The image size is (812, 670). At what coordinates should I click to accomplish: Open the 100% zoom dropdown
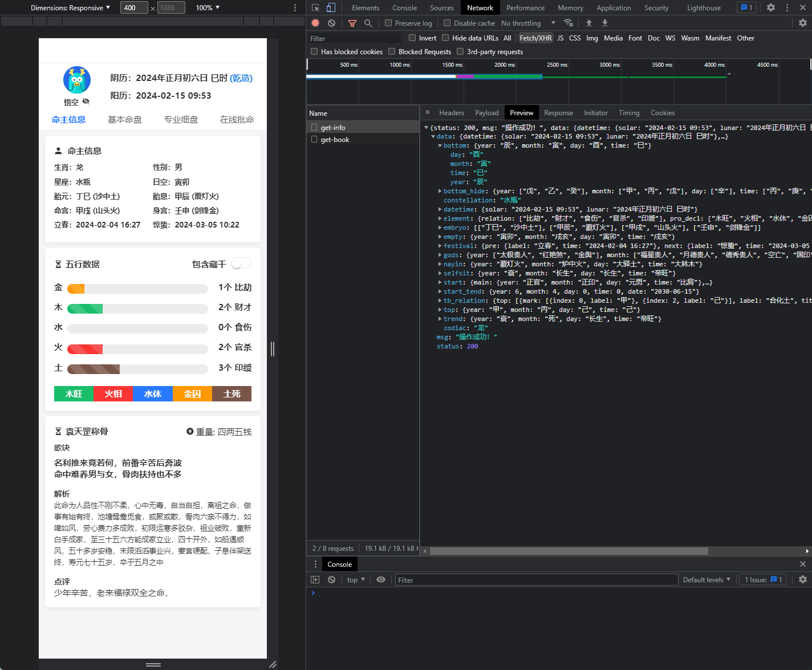pos(208,7)
